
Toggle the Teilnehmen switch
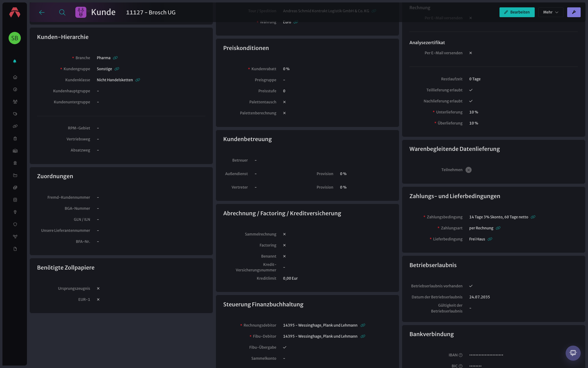(x=469, y=170)
